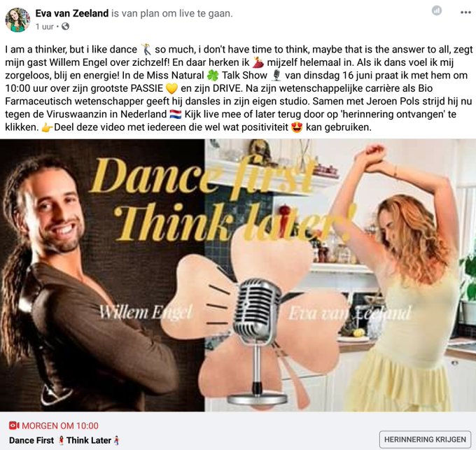Viewport: 476px width, 450px height.
Task: Open the three-dot post options menu
Action: click(x=465, y=13)
